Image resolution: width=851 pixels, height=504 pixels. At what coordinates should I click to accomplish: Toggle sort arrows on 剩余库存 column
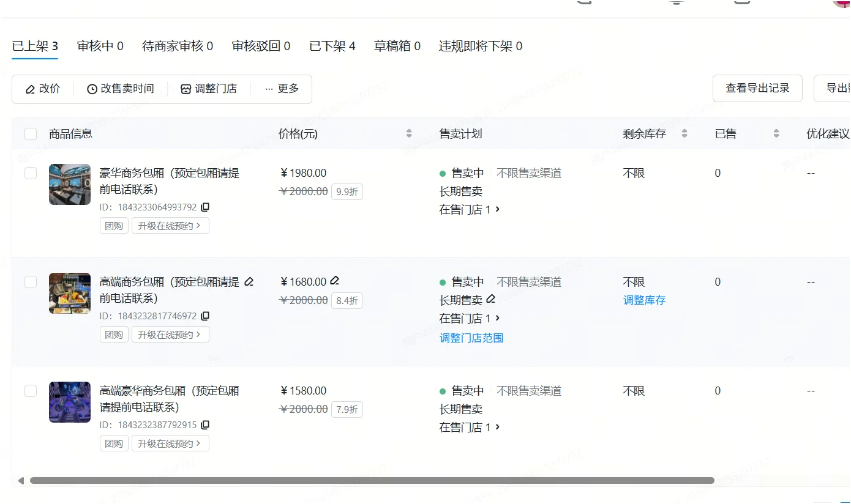[x=684, y=133]
